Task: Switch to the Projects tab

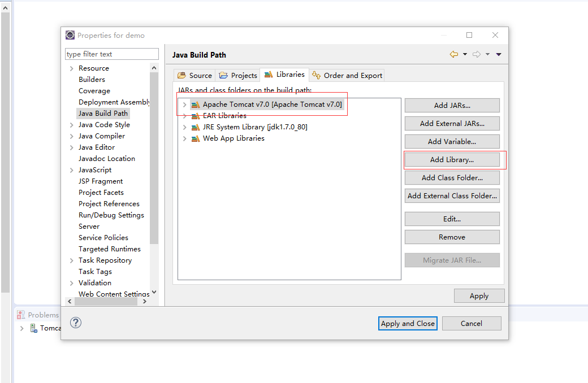Action: [238, 75]
